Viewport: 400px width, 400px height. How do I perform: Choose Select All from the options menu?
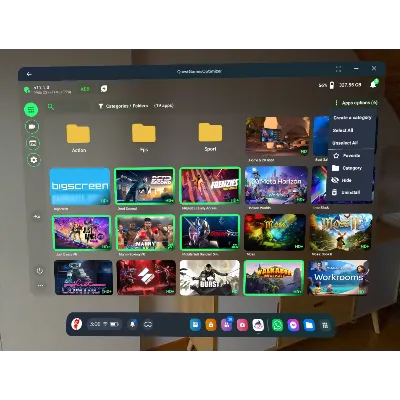click(x=343, y=130)
